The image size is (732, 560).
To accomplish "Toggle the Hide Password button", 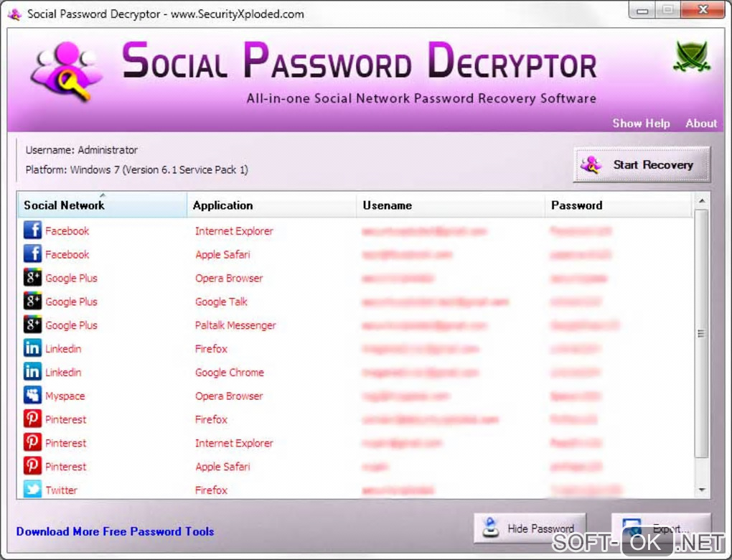I will tap(530, 528).
